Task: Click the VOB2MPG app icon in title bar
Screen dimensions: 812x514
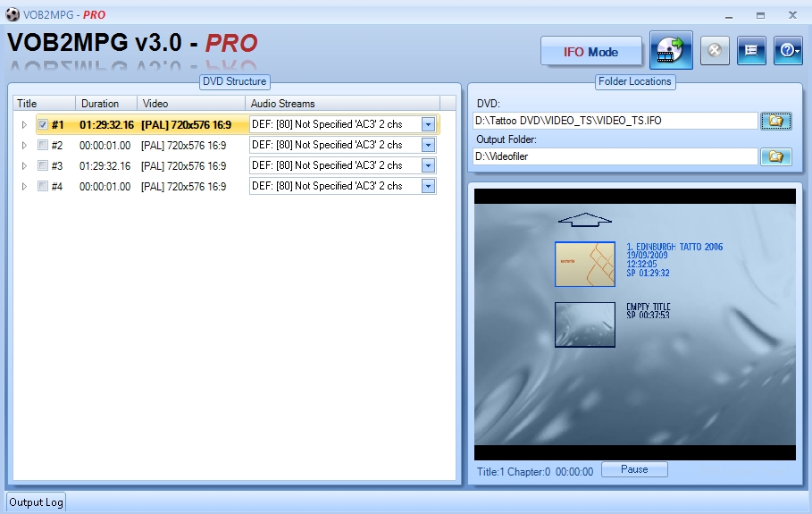Action: point(13,14)
